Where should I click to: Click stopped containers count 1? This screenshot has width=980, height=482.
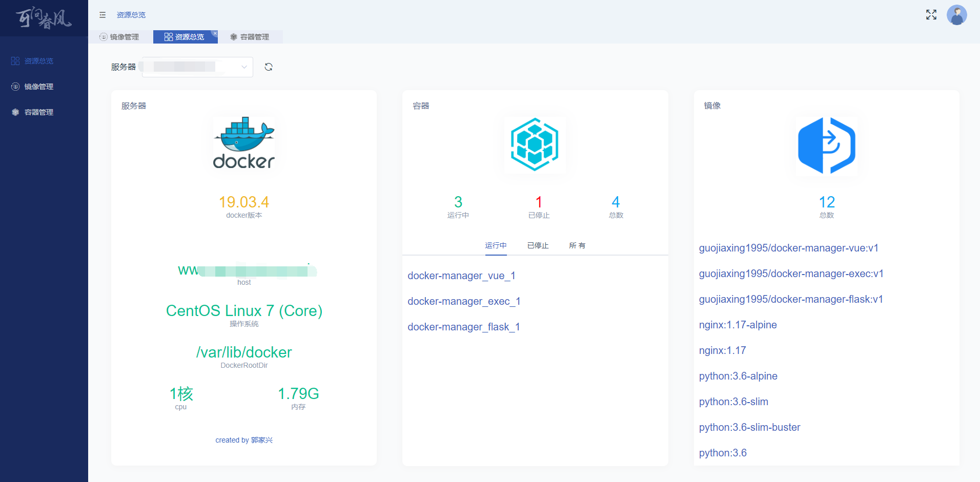tap(539, 202)
